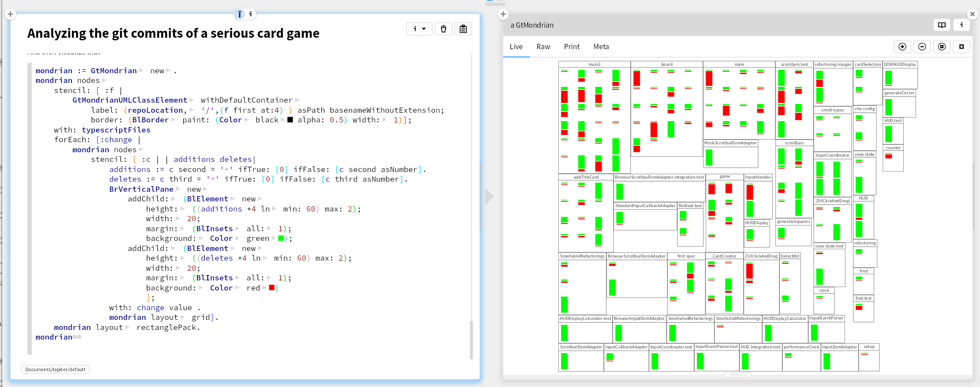
Task: Click the clipboard icon beside the trash
Action: tap(463, 29)
